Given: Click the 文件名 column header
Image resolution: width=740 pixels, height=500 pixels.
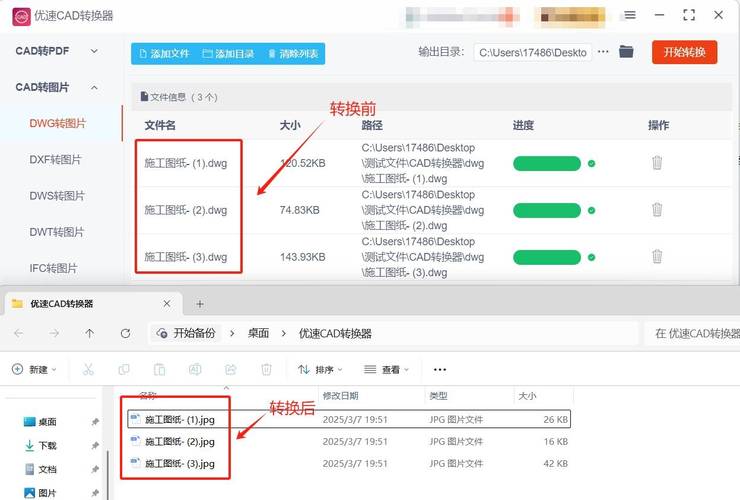Looking at the screenshot, I should 160,126.
